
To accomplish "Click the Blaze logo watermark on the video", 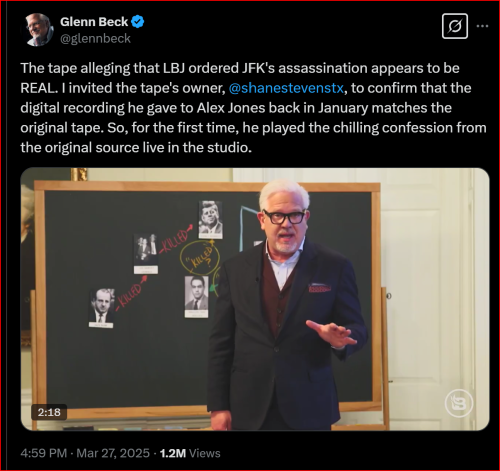I will pyautogui.click(x=459, y=403).
